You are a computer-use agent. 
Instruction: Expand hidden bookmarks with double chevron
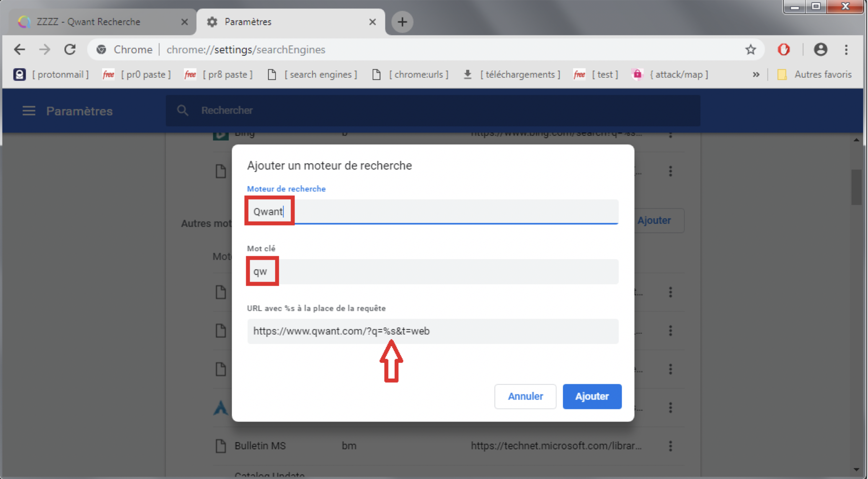(x=756, y=75)
